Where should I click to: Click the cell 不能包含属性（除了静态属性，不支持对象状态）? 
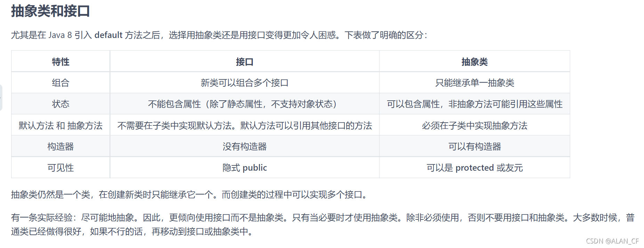(244, 104)
